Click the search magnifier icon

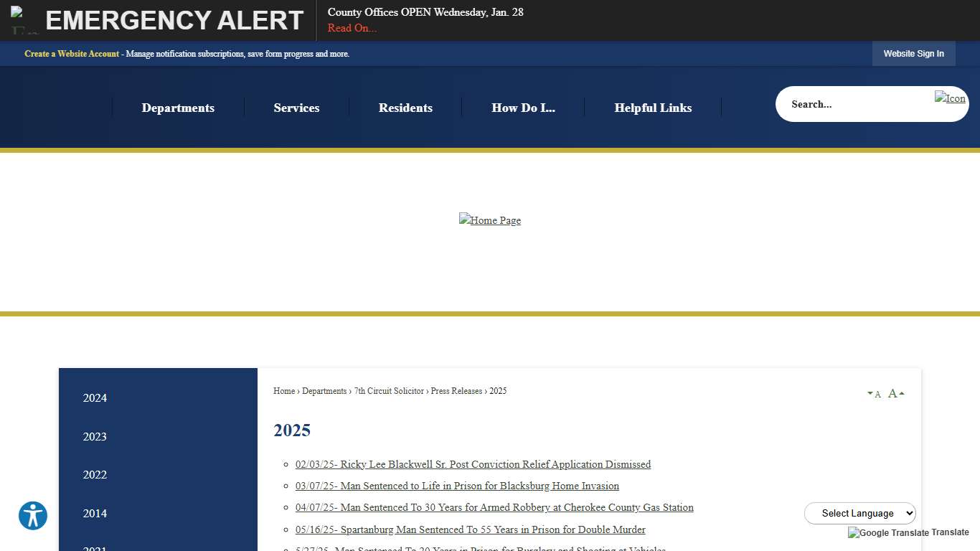tap(950, 98)
